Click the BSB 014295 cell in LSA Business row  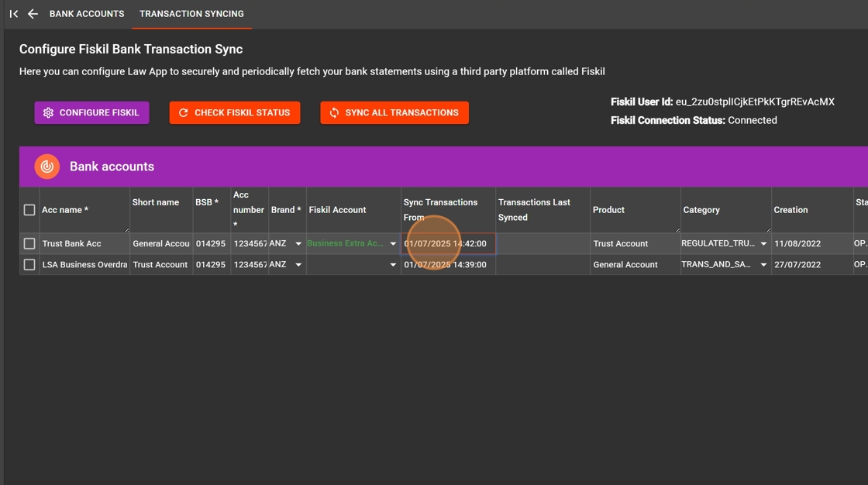pos(212,265)
